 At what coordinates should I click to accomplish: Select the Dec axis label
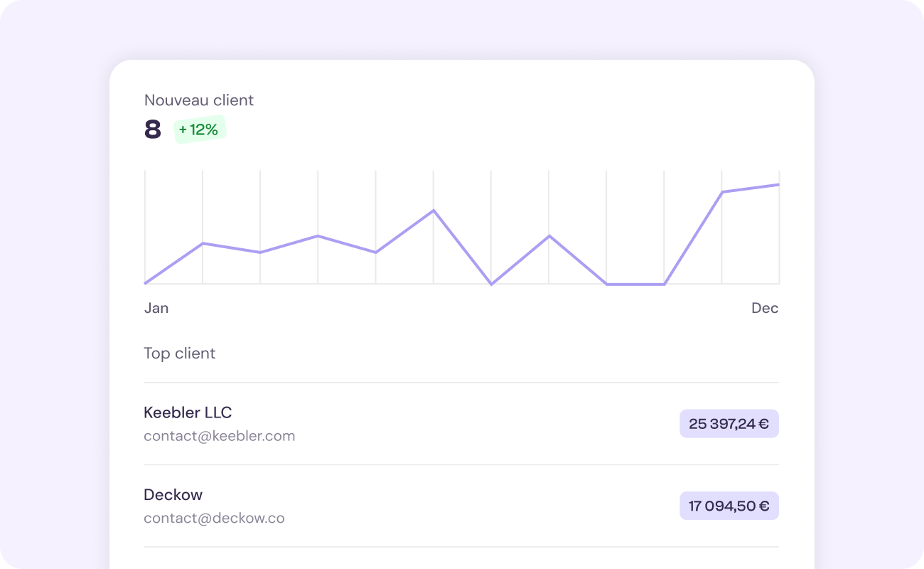765,308
